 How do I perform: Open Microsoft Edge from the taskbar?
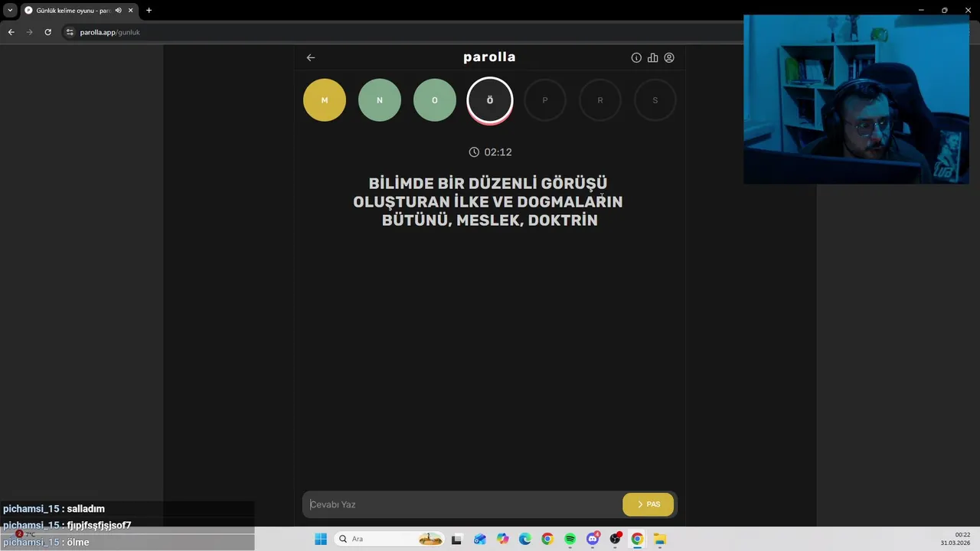[x=524, y=539]
